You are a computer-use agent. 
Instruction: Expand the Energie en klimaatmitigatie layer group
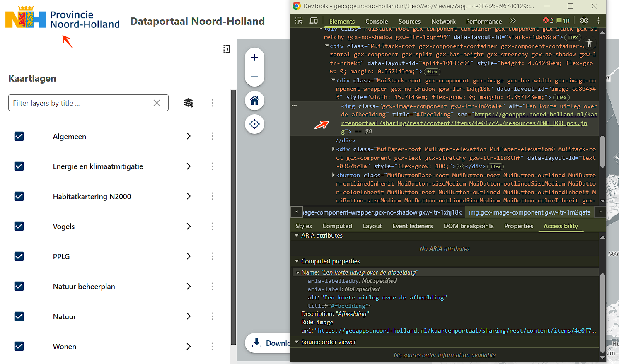pos(189,166)
